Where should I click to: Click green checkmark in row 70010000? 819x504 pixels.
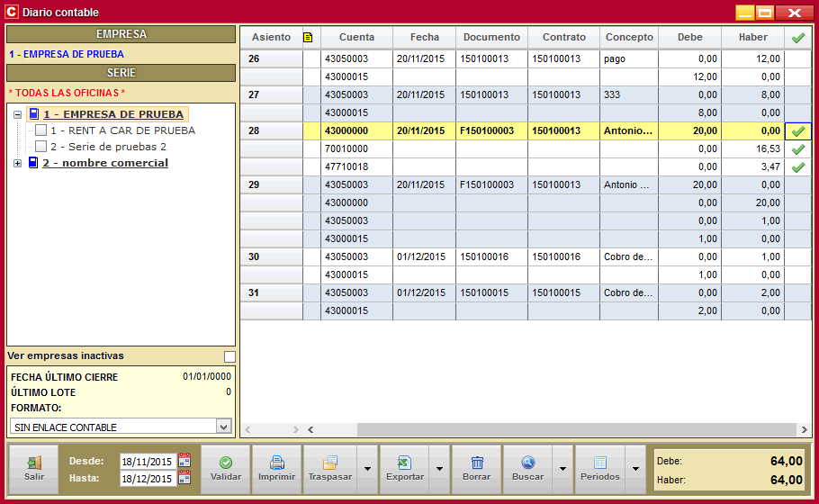(797, 149)
